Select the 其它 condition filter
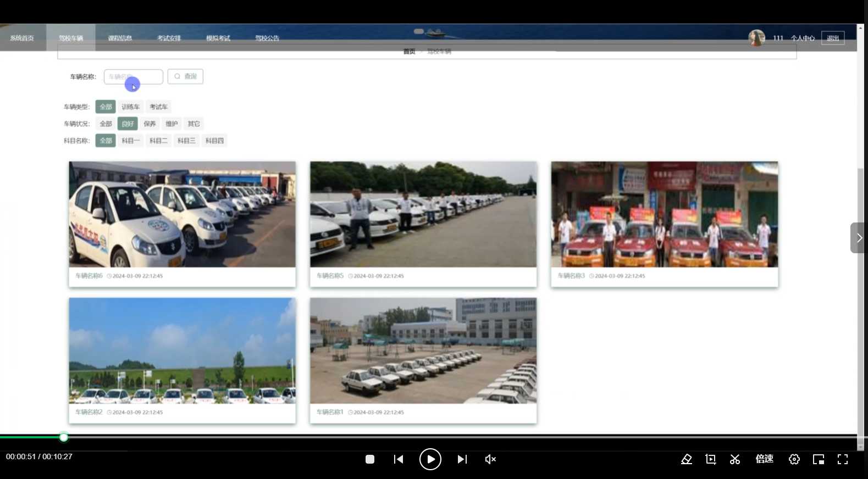868x479 pixels. pos(194,124)
